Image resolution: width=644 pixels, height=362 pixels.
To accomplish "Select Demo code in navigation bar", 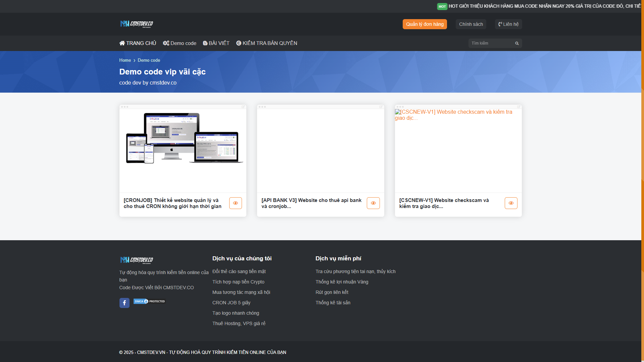I will click(x=180, y=43).
